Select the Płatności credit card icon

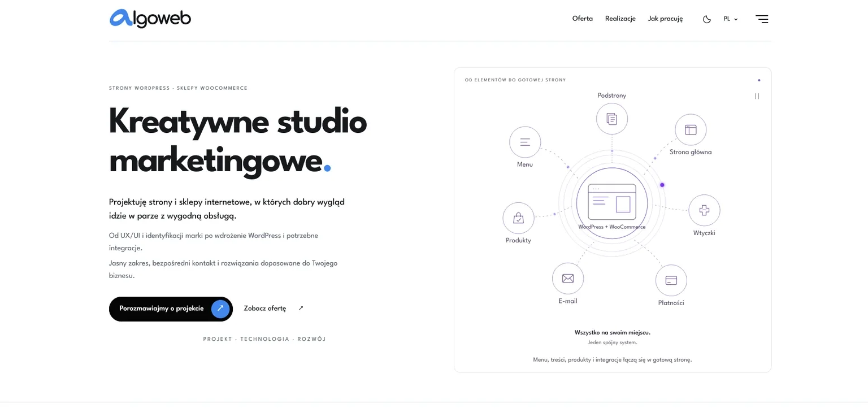[671, 280]
